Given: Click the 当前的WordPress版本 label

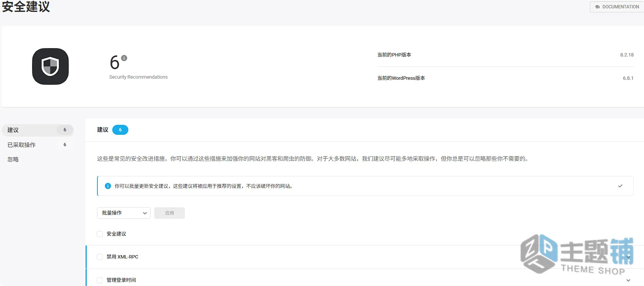Looking at the screenshot, I should click(x=401, y=78).
